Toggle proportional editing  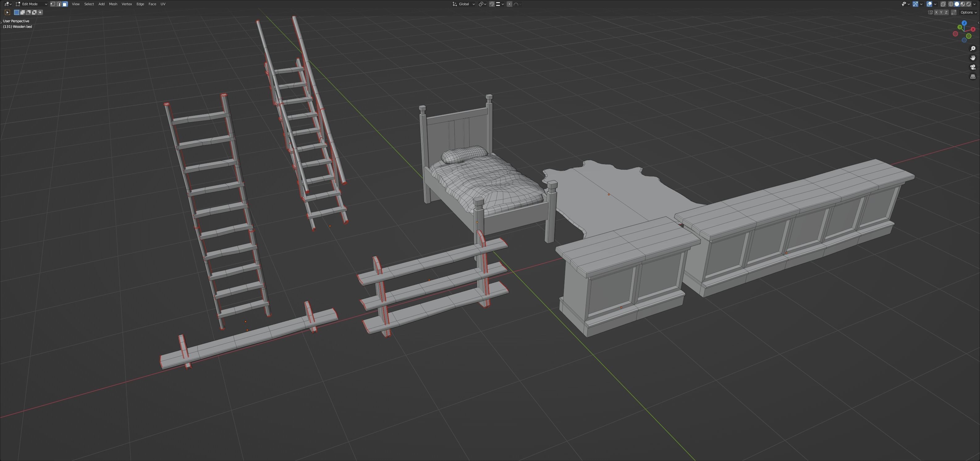(x=509, y=4)
